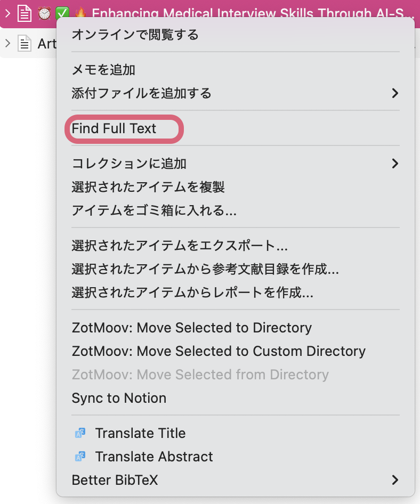Click Sync to Notion
This screenshot has width=420, height=504.
[119, 399]
